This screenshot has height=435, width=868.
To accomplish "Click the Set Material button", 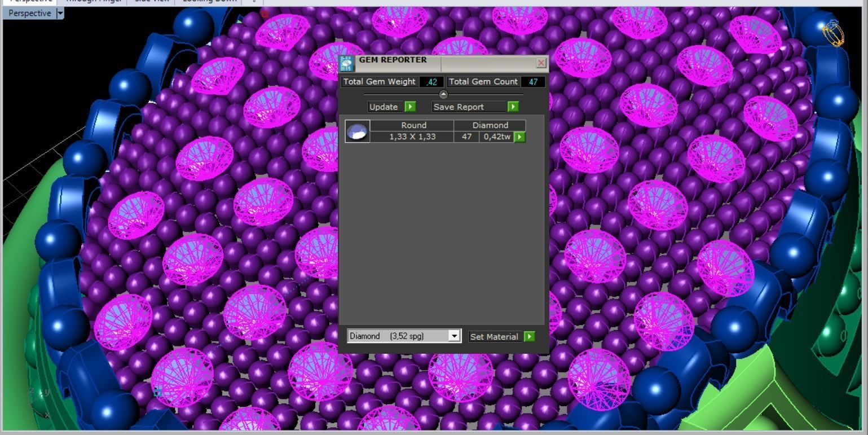I will (x=496, y=336).
